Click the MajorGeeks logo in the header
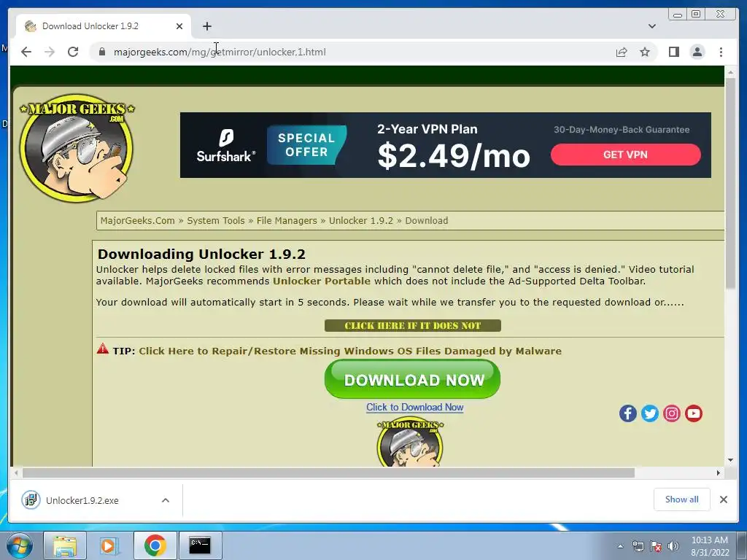Image resolution: width=747 pixels, height=560 pixels. (x=77, y=148)
